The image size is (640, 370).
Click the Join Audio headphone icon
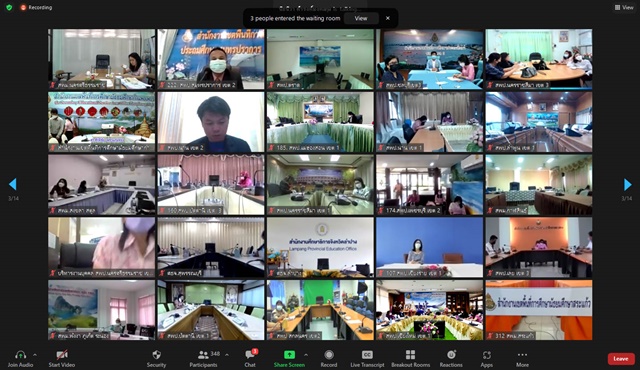coord(20,355)
